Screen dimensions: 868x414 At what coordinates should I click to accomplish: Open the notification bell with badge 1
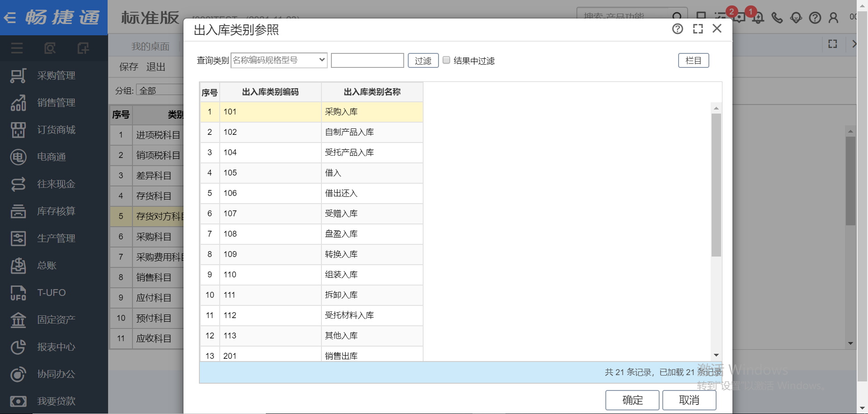758,17
